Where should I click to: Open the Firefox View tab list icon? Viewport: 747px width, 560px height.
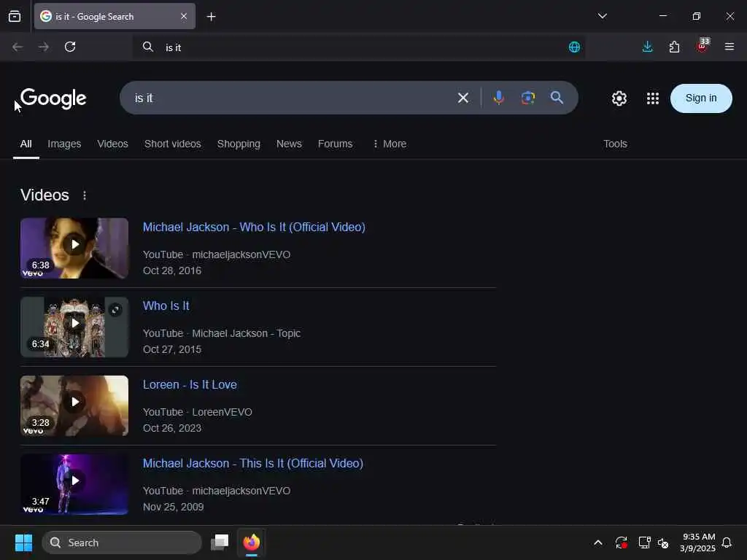(15, 16)
